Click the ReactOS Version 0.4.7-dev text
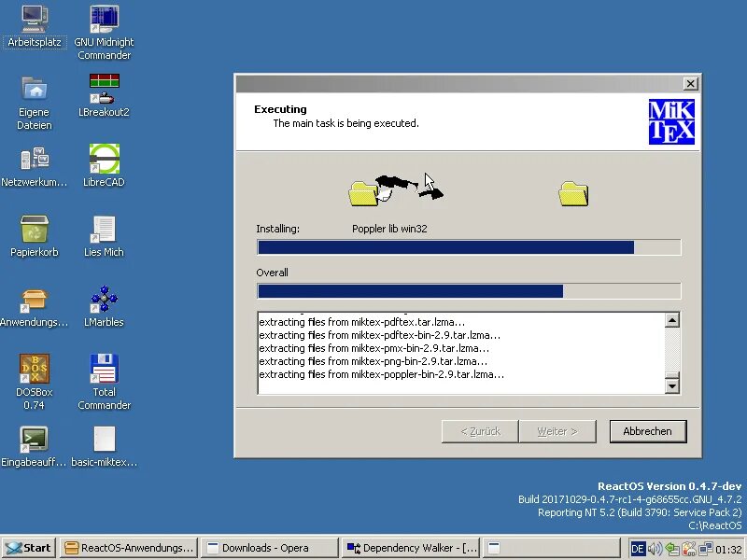 point(669,486)
